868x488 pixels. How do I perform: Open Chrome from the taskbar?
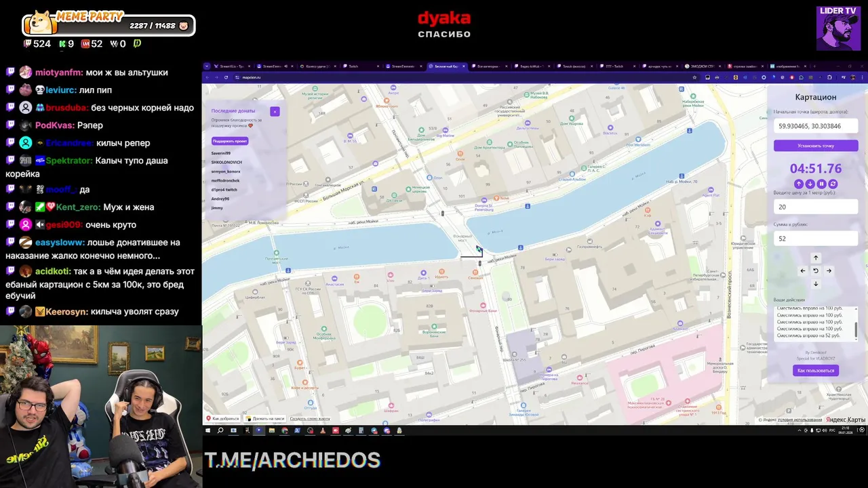click(x=285, y=430)
